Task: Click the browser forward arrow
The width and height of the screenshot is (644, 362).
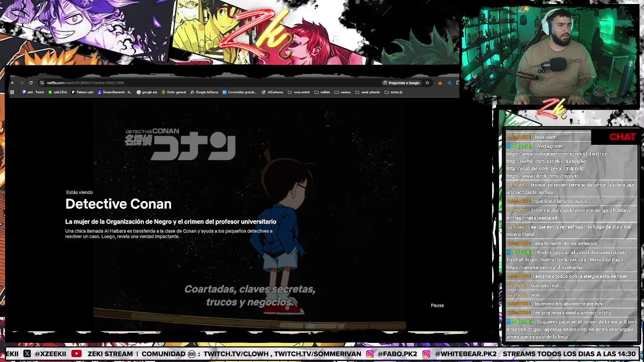Action: click(x=22, y=82)
